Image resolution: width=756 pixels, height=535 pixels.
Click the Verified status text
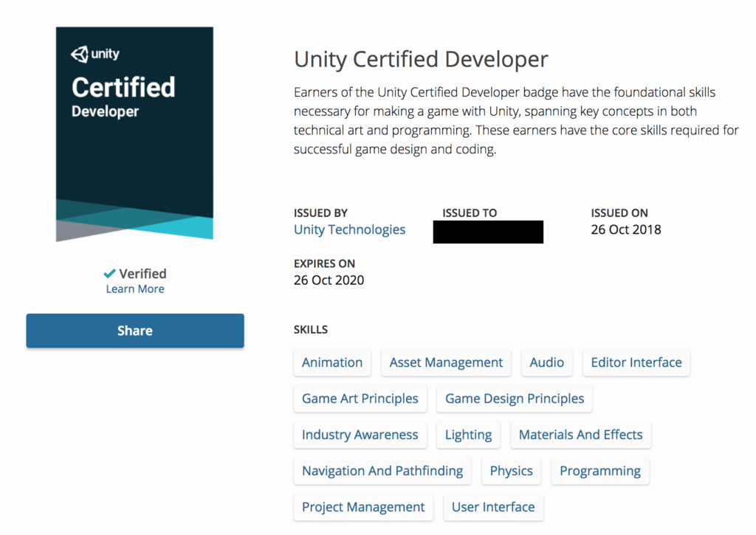click(142, 274)
